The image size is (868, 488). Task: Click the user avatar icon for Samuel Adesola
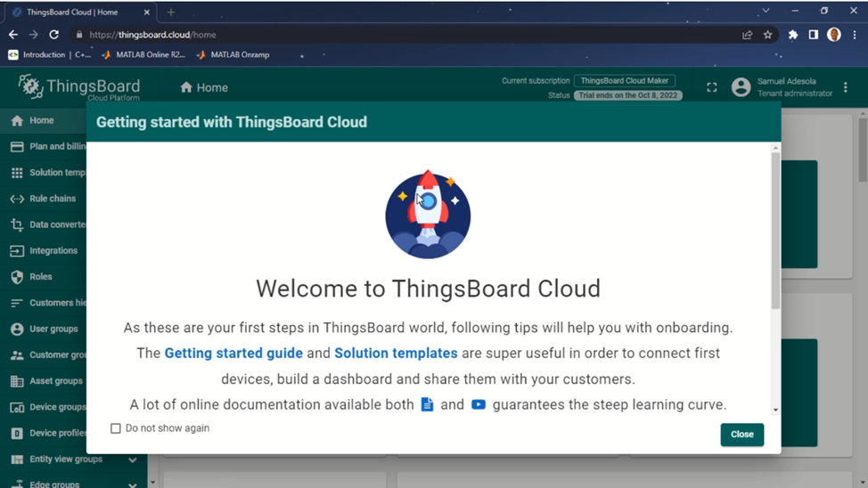point(741,87)
